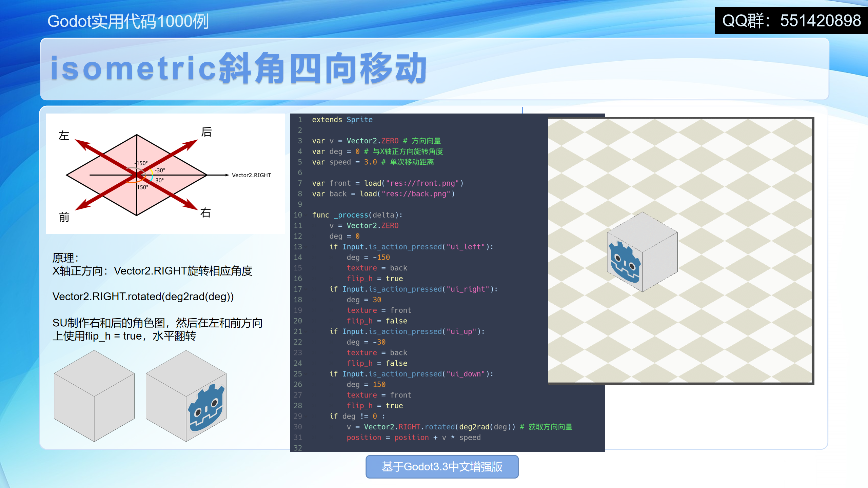Click the '-150°' angle label in diagram
This screenshot has width=868, height=488.
click(141, 163)
